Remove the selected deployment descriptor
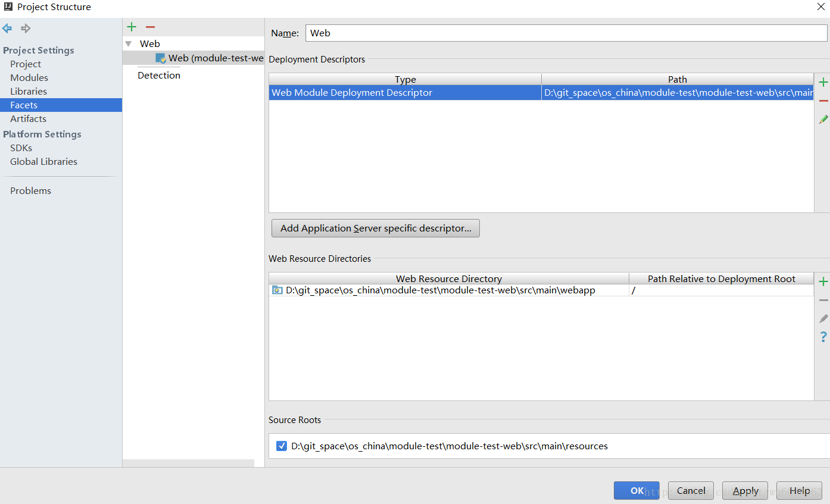The width and height of the screenshot is (830, 504). (823, 101)
